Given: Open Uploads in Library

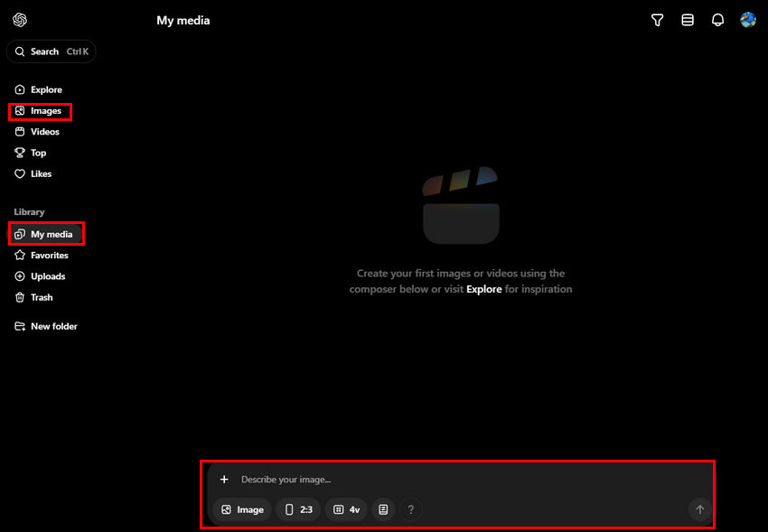Looking at the screenshot, I should (40, 276).
